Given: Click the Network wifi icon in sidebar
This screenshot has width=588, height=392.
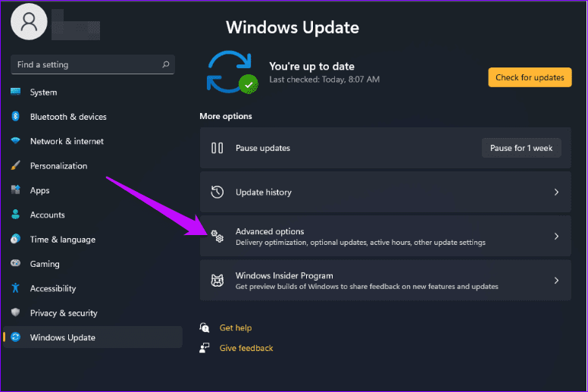Looking at the screenshot, I should click(x=15, y=141).
